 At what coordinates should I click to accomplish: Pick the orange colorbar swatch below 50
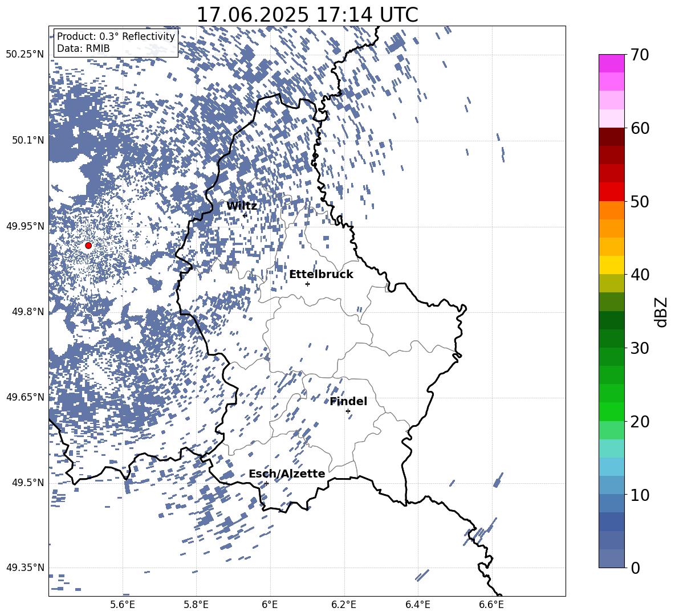pyautogui.click(x=611, y=210)
